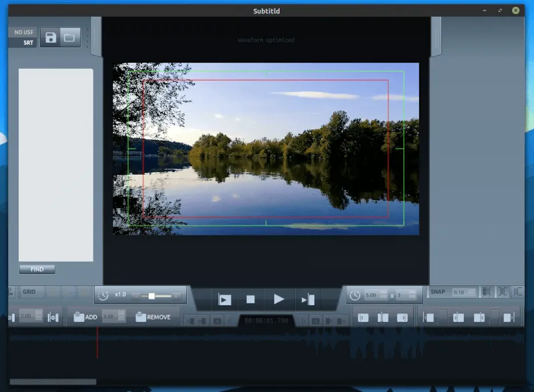Image resolution: width=534 pixels, height=392 pixels.
Task: Click the playback speed slider handle
Action: point(152,295)
